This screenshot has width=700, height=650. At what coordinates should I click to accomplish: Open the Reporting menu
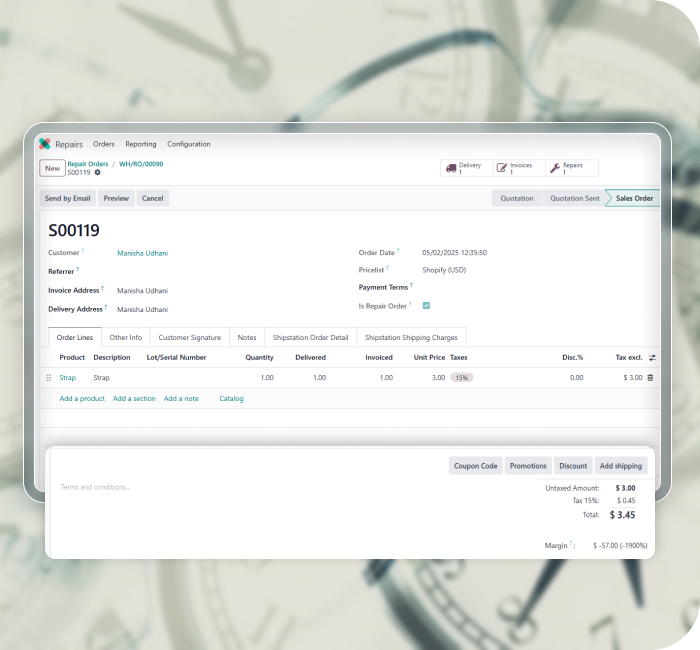141,144
